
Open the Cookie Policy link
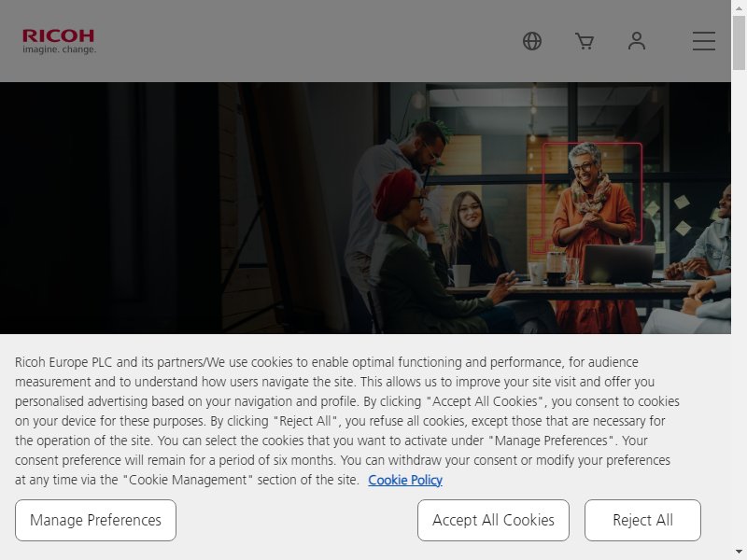pyautogui.click(x=405, y=480)
